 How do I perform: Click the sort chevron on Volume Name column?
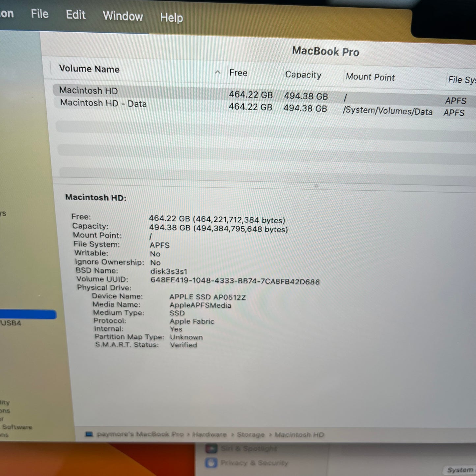point(217,72)
